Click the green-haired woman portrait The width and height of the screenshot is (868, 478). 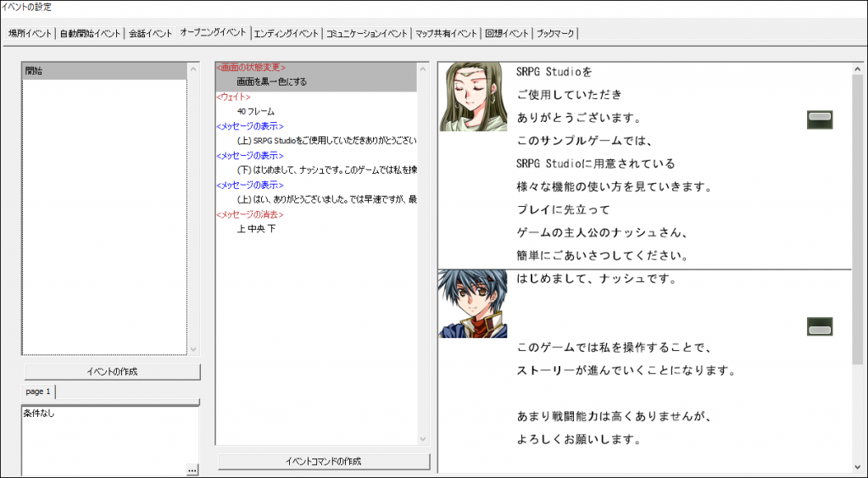click(473, 97)
